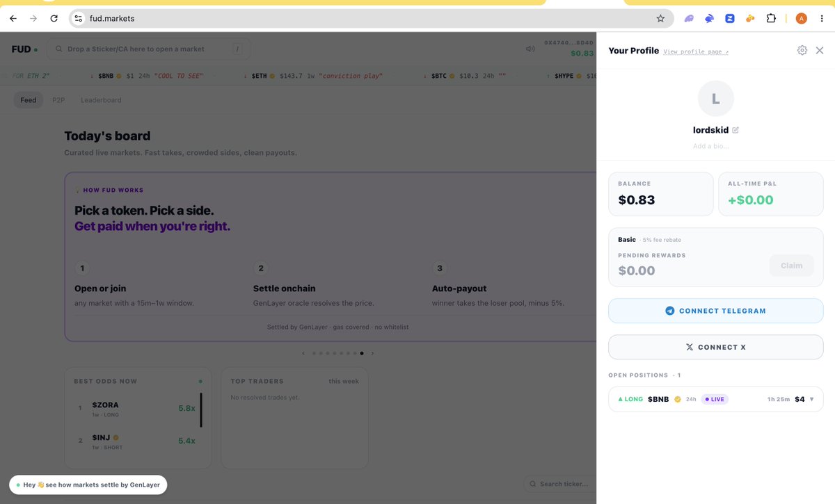This screenshot has width=835, height=504.
Task: Click the LIVE badge on $BNB position
Action: pyautogui.click(x=715, y=399)
